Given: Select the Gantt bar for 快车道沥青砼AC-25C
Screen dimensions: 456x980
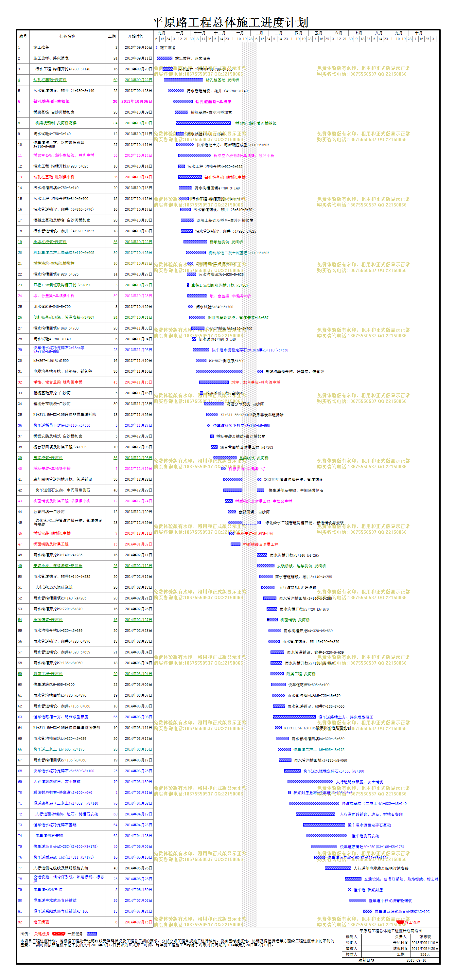Looking at the screenshot, I should pyautogui.click(x=324, y=846).
